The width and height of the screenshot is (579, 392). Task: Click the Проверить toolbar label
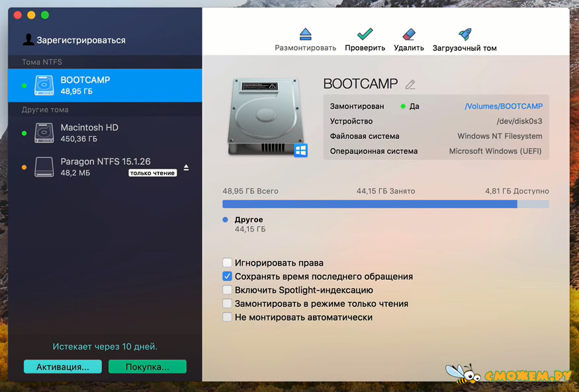pyautogui.click(x=365, y=48)
